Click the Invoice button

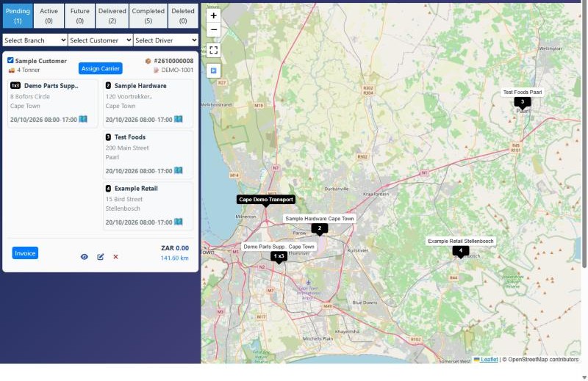(x=25, y=253)
